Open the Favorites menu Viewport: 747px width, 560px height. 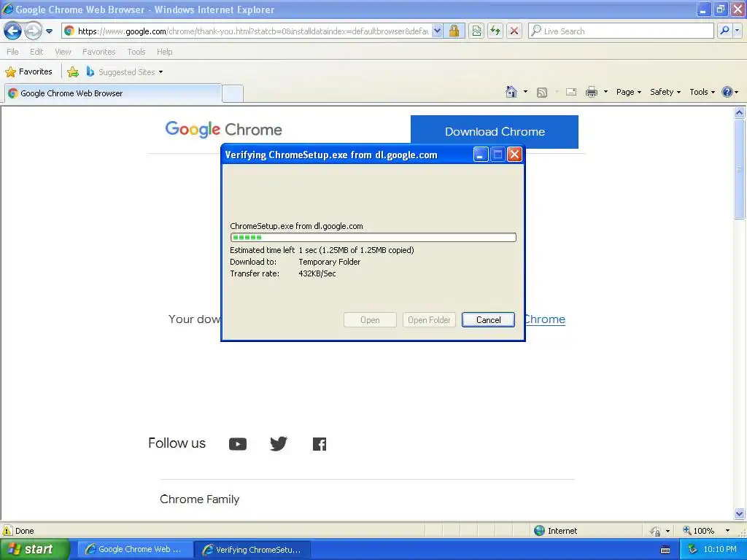pyautogui.click(x=98, y=52)
